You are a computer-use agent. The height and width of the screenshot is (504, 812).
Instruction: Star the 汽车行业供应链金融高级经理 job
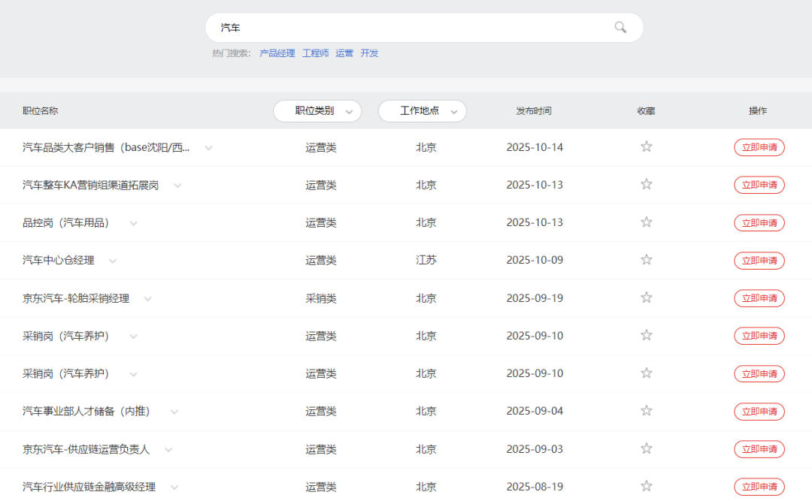(x=646, y=487)
